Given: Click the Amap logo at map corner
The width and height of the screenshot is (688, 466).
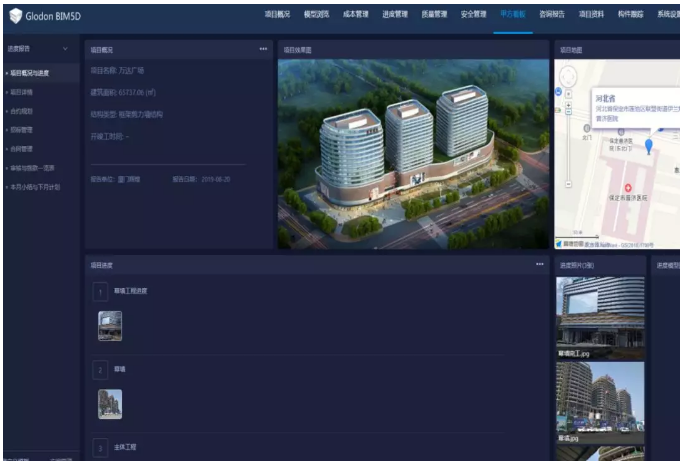Looking at the screenshot, I should [559, 244].
